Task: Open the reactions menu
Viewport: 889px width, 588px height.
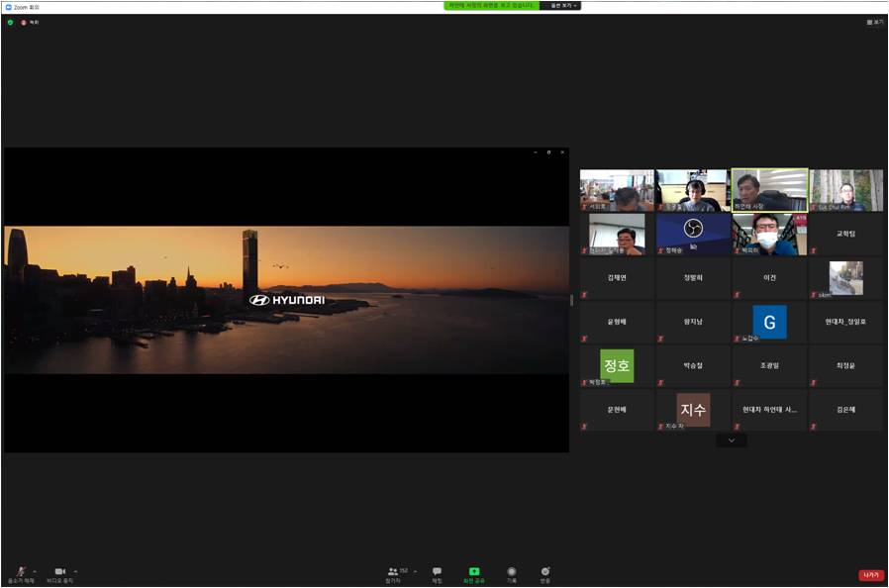Action: (544, 574)
